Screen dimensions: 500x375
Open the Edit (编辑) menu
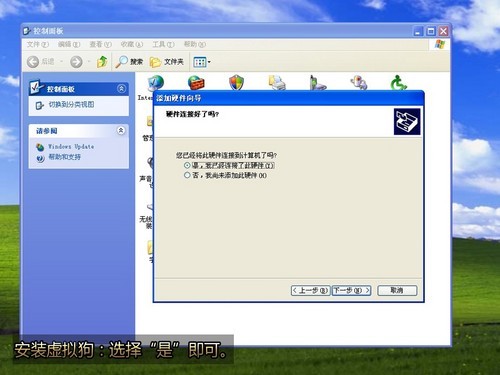[x=69, y=44]
